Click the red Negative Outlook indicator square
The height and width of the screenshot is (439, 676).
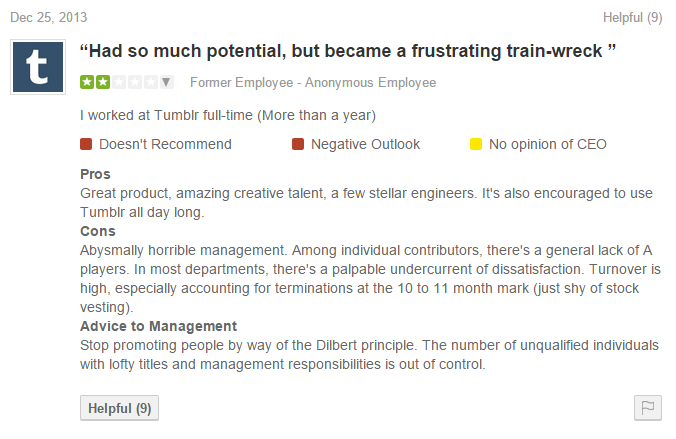[298, 144]
